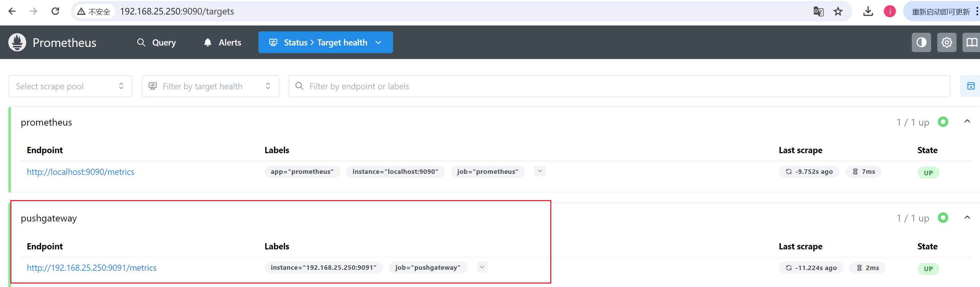Screen dimensions: 980x287
Task: Open the Filter by target health dropdown
Action: pos(211,86)
